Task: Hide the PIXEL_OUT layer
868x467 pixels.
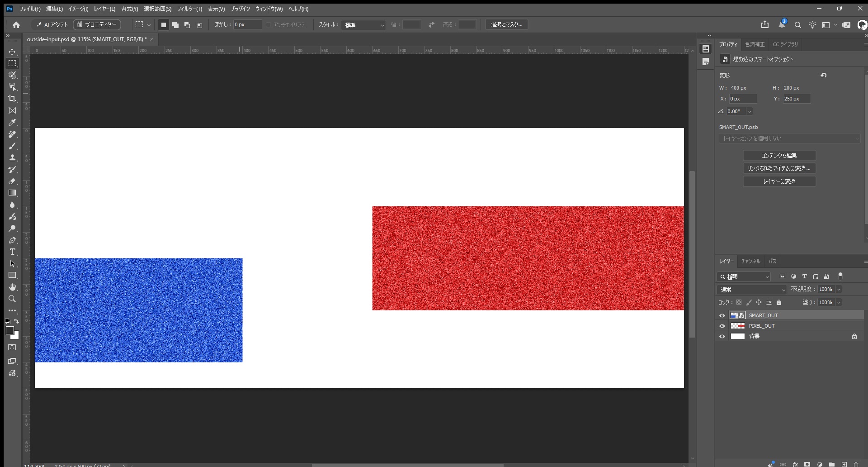Action: [x=722, y=326]
